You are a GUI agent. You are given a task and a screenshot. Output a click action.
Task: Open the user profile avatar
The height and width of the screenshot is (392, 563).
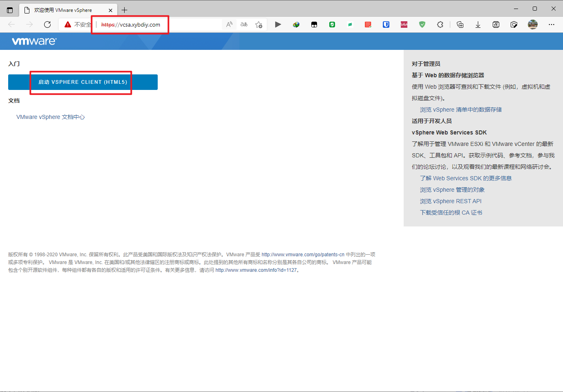[533, 25]
